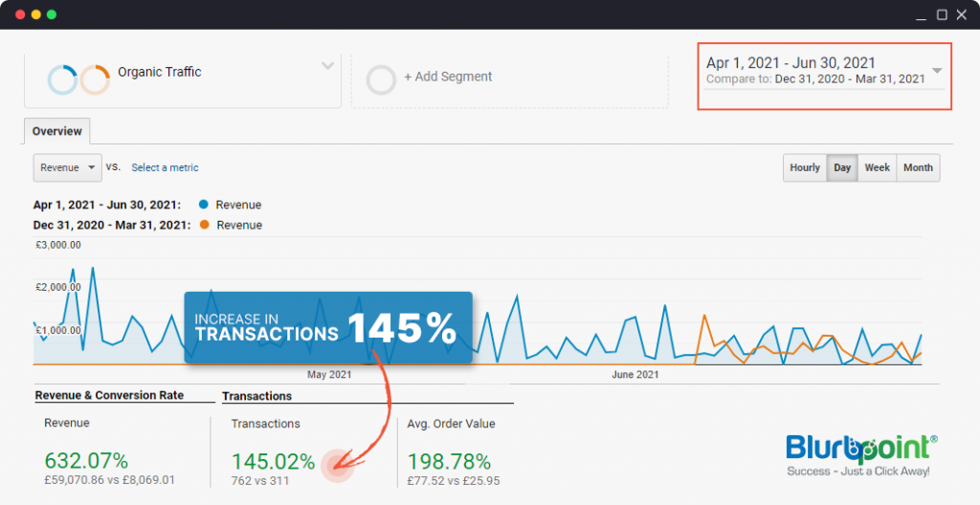
Task: Click the orange Revenue legend dot
Action: pos(203,225)
